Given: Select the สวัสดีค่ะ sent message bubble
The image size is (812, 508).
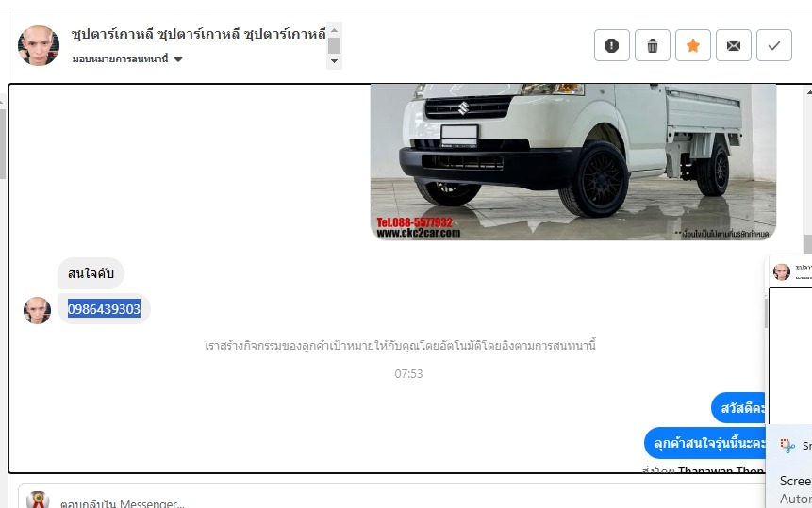Looking at the screenshot, I should [738, 408].
